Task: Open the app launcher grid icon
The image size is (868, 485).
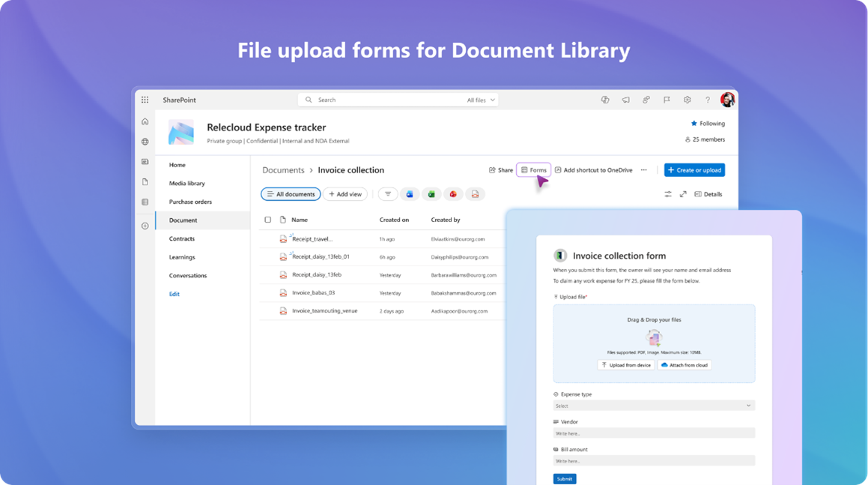Action: coord(145,100)
